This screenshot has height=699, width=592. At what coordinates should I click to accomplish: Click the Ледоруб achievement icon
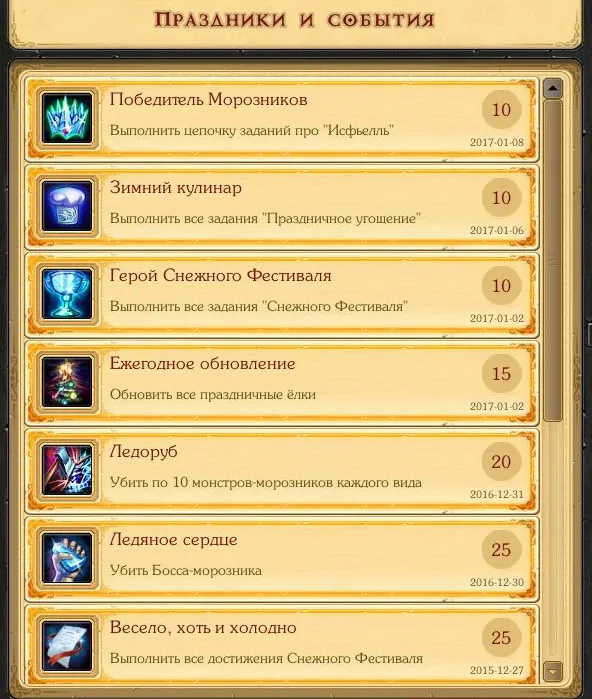pos(67,470)
